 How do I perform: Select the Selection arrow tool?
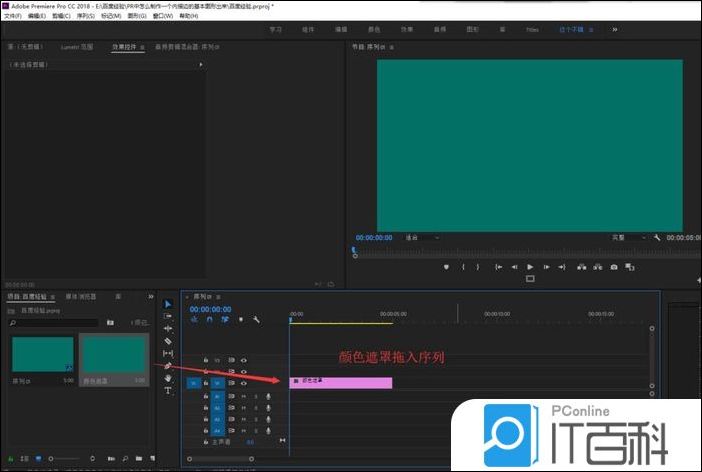point(168,304)
